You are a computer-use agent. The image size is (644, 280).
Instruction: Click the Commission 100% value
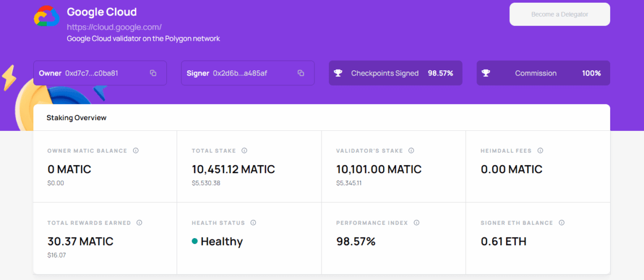591,73
